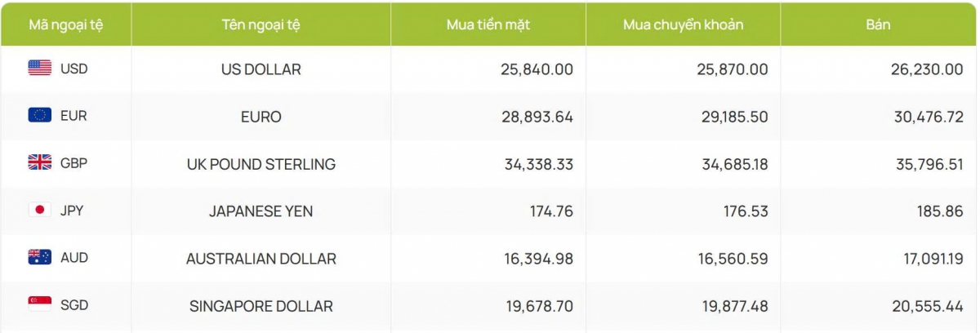
Task: Click the UK flag icon
Action: pyautogui.click(x=39, y=162)
